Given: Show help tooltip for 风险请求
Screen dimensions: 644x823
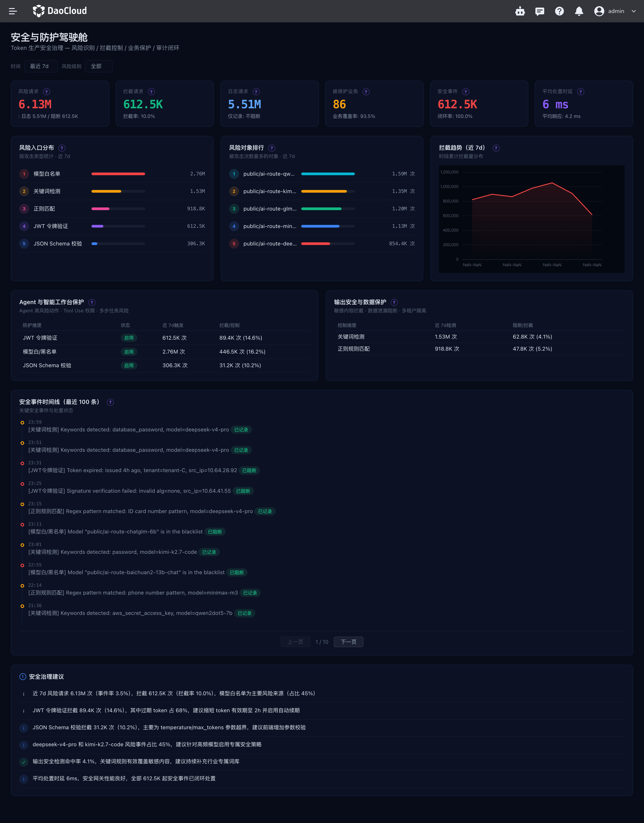Looking at the screenshot, I should click(x=46, y=92).
